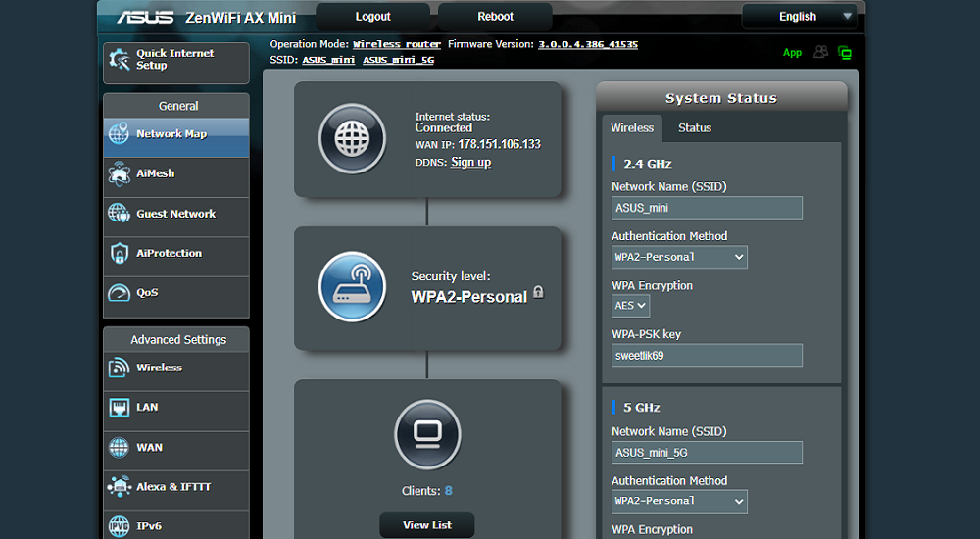Click the green network devices icon in header
Screen dimensions: 980x539
coord(845,53)
